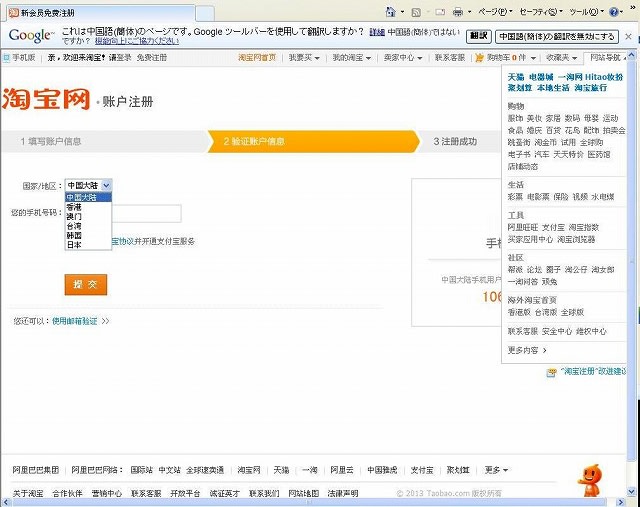The height and width of the screenshot is (507, 640).
Task: Click the 淘宝网 orange logo
Action: tap(45, 99)
